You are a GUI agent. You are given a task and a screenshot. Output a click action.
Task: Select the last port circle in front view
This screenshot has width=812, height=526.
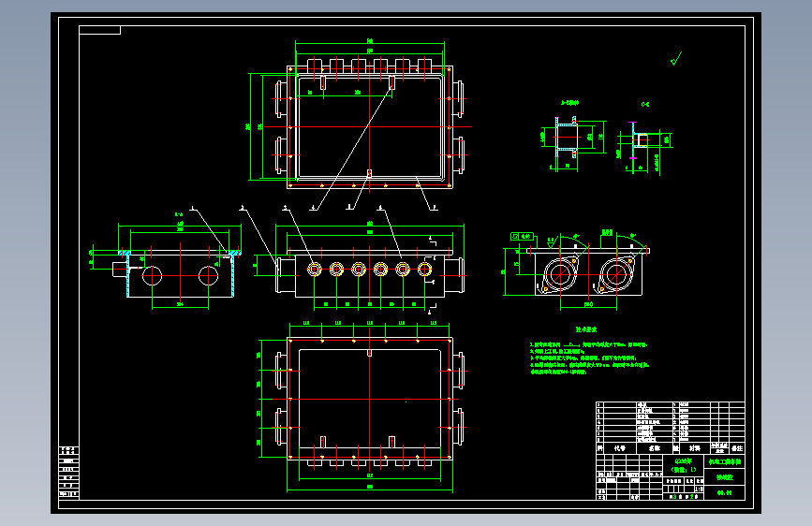[424, 270]
